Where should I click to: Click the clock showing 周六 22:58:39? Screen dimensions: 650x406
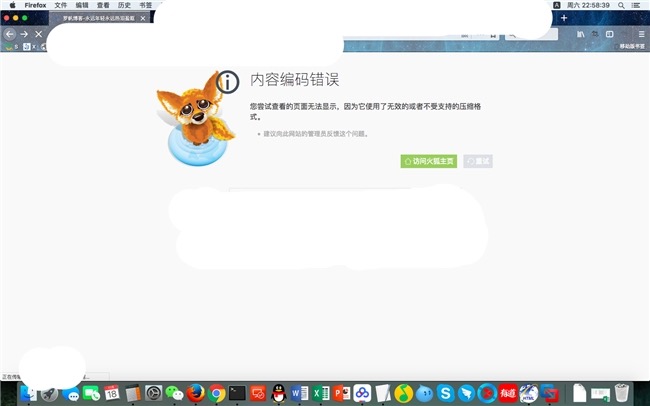[x=588, y=5]
